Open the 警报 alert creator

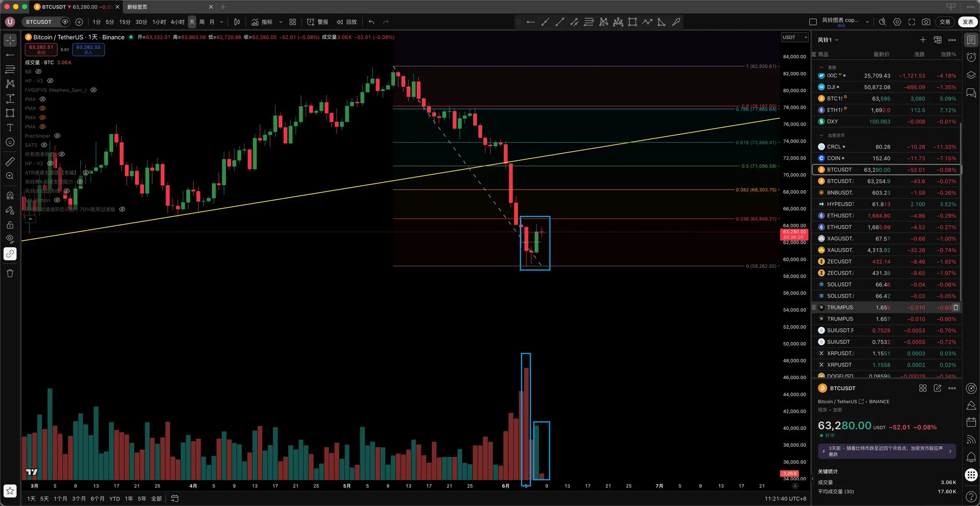click(x=318, y=22)
